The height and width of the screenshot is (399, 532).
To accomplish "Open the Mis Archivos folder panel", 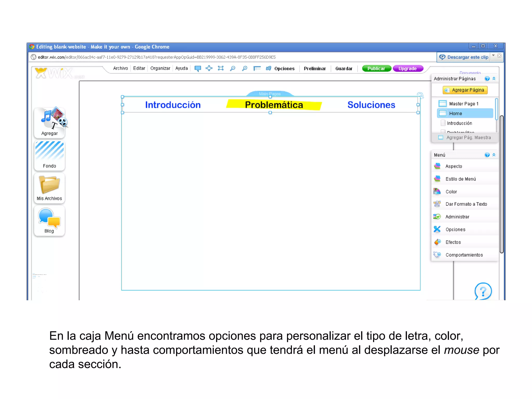I will [50, 188].
